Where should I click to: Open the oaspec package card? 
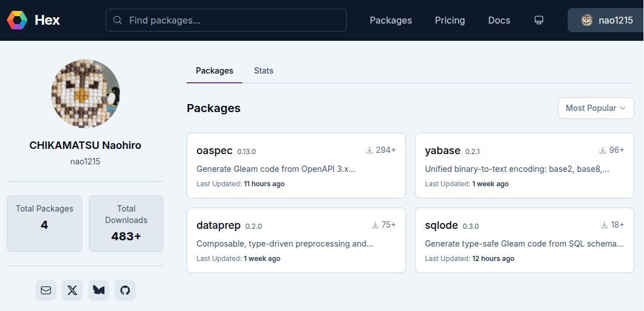(x=296, y=166)
